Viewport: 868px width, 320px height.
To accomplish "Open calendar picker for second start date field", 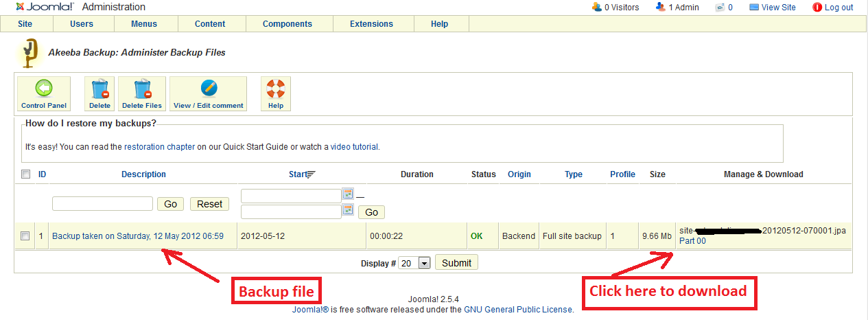I will [348, 210].
